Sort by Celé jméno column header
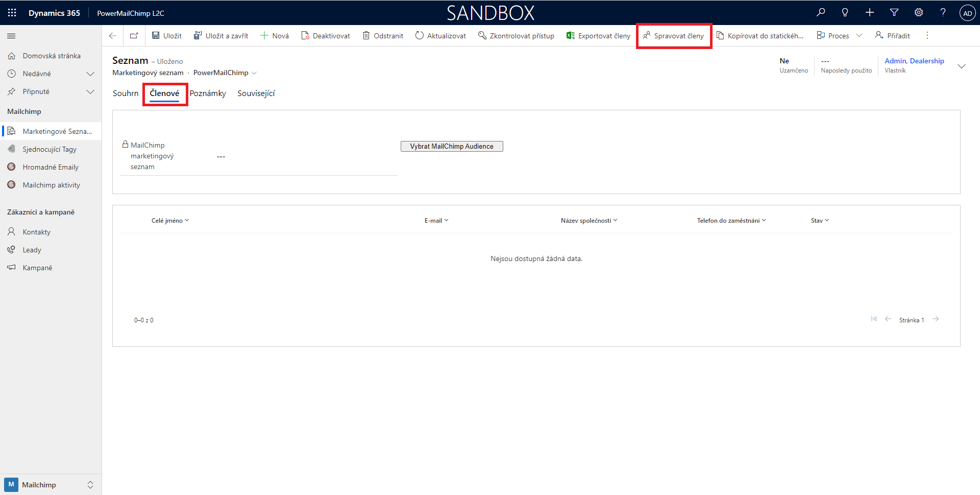 [169, 221]
